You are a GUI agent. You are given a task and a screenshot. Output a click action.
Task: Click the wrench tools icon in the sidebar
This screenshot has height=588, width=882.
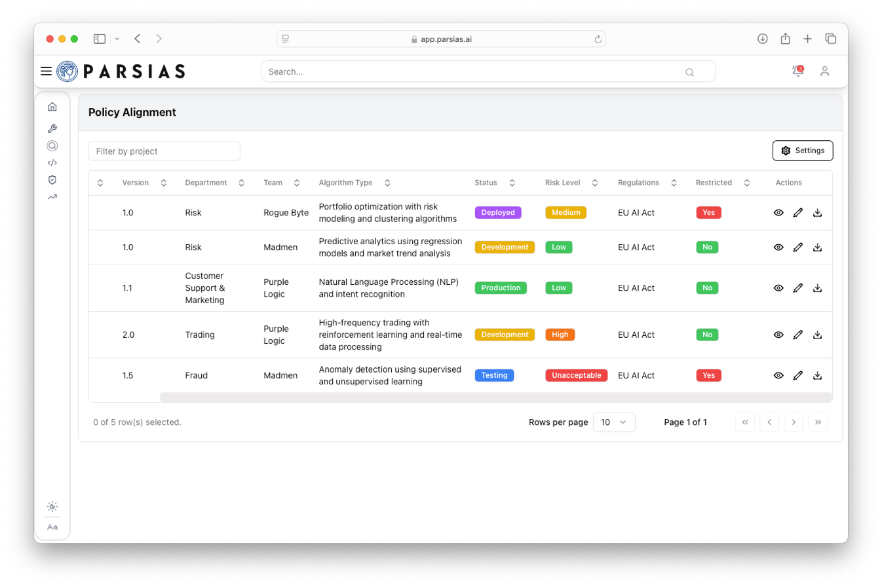pyautogui.click(x=52, y=128)
